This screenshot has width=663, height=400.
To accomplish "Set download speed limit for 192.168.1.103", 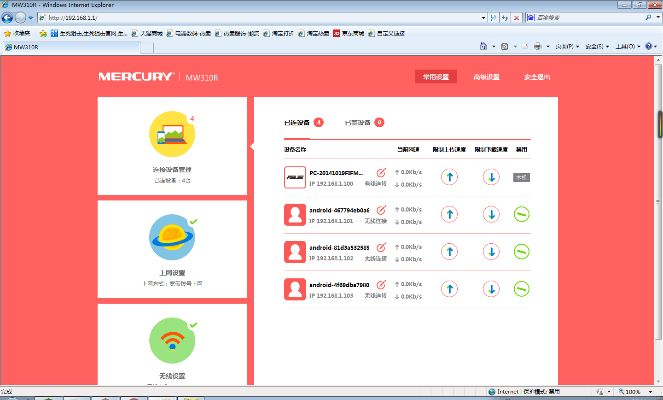I will pos(491,288).
